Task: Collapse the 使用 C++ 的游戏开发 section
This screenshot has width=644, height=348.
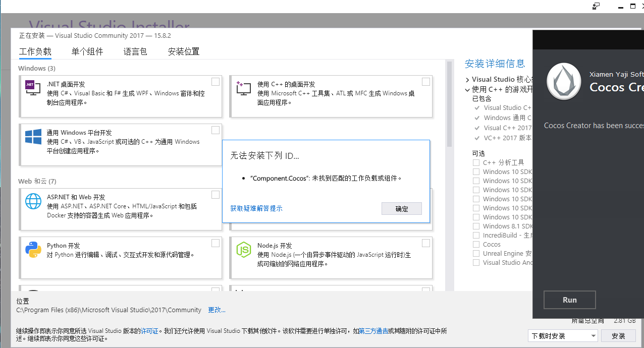Action: [x=467, y=89]
